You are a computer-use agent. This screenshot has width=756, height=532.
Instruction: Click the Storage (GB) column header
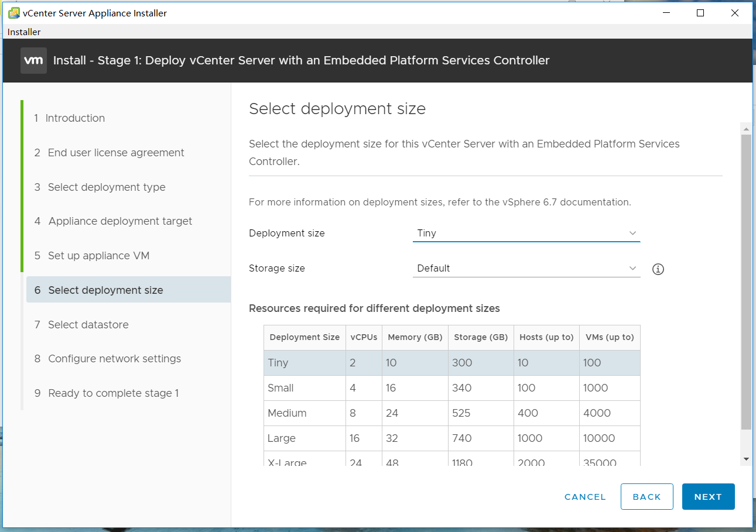[x=481, y=337]
